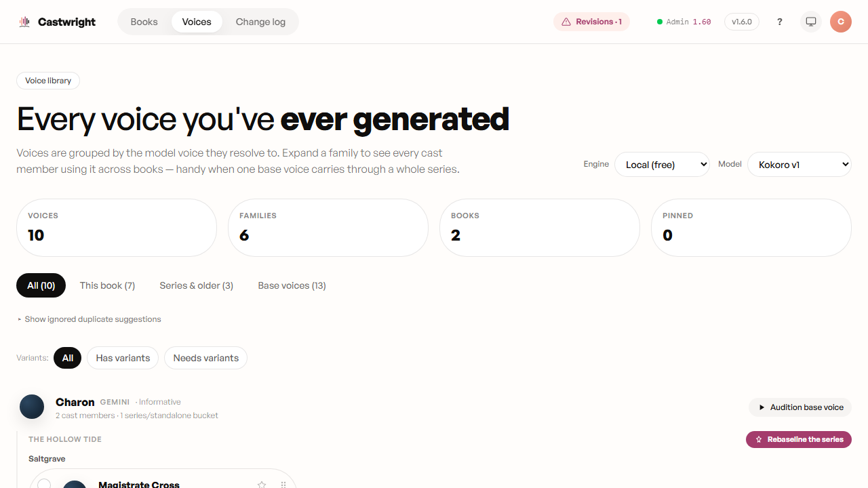The width and height of the screenshot is (868, 488).
Task: Filter to Needs variants
Action: pyautogui.click(x=206, y=358)
